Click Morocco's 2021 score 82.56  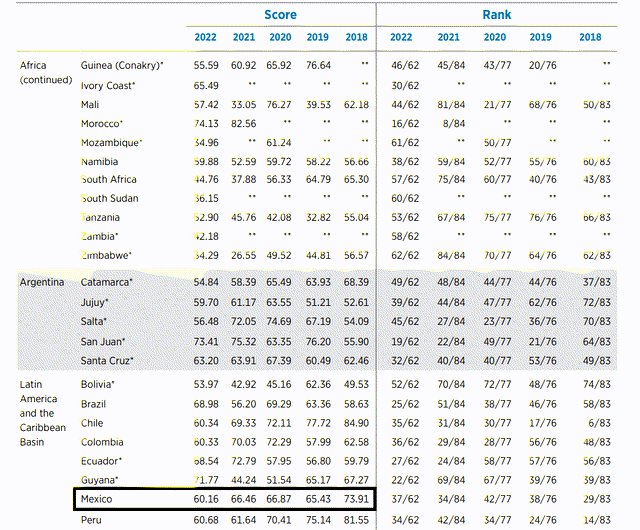(243, 123)
